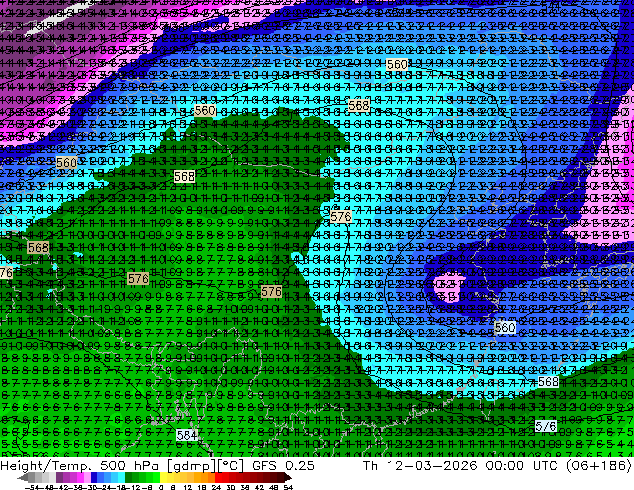
Task: Click the 'GFS 0.25' model label
Action: click(x=283, y=465)
